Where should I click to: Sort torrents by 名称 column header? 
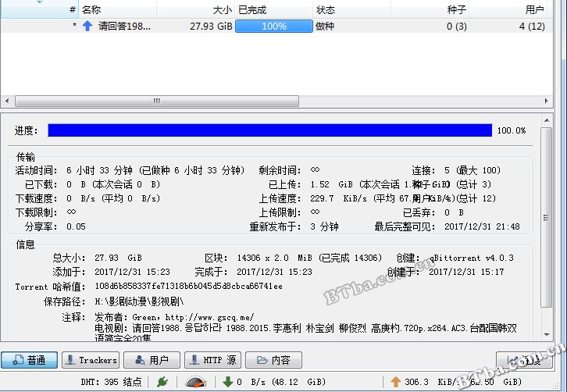[118, 10]
